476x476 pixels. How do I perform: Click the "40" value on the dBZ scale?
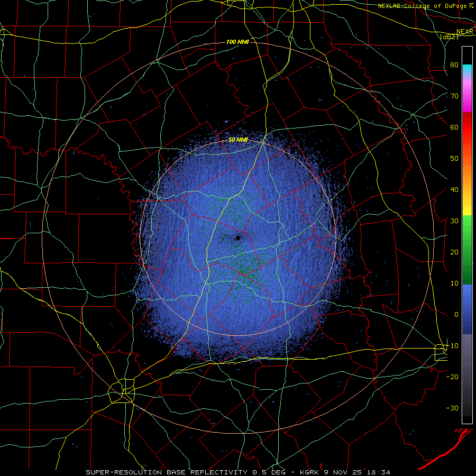tap(454, 189)
